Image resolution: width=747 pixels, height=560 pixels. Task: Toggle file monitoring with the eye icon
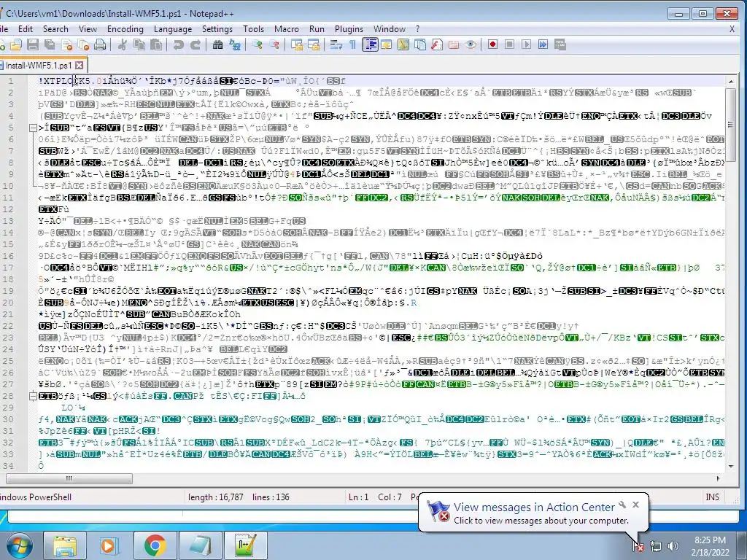(471, 44)
